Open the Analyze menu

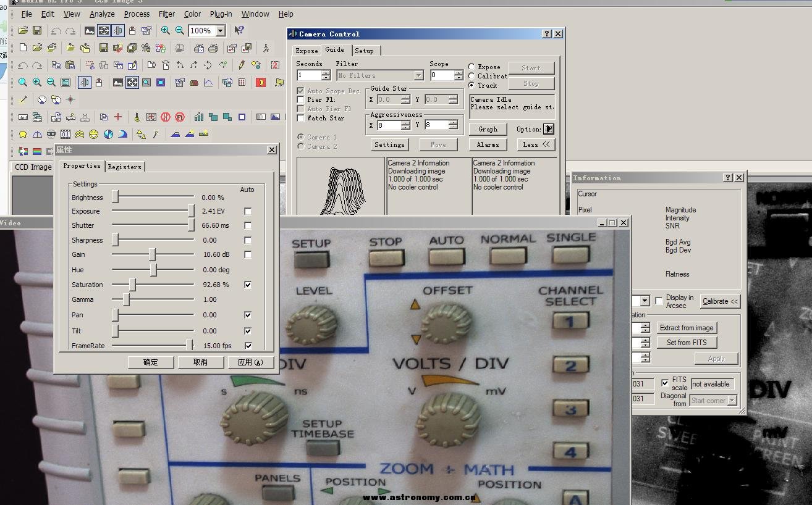tap(102, 14)
